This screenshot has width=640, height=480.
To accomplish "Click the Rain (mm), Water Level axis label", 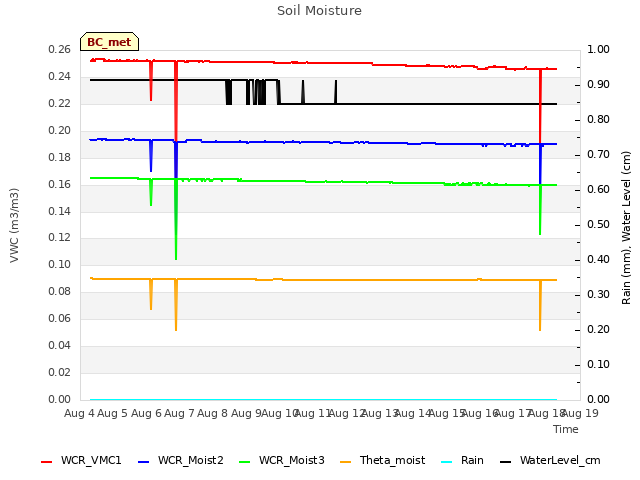I will (626, 228).
